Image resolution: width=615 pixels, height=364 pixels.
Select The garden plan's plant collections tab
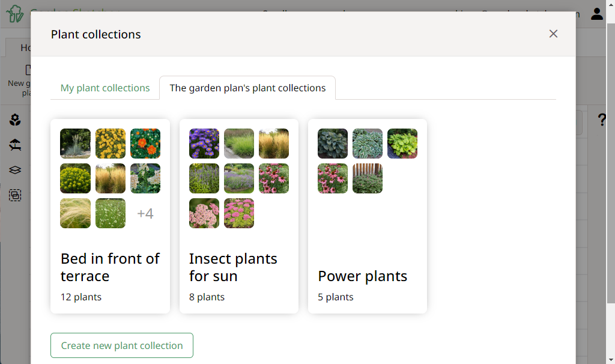(247, 88)
